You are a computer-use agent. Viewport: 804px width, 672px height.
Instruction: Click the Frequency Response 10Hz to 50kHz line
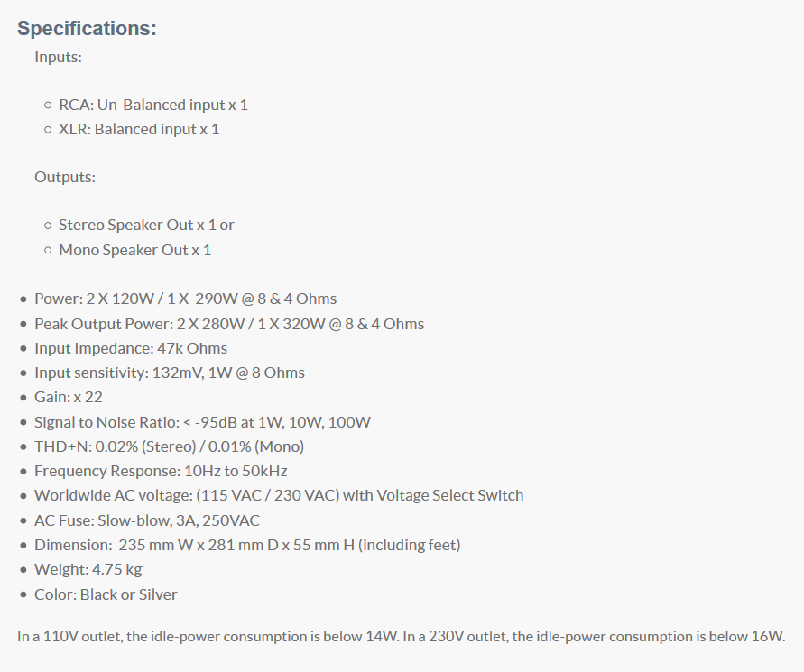(161, 471)
